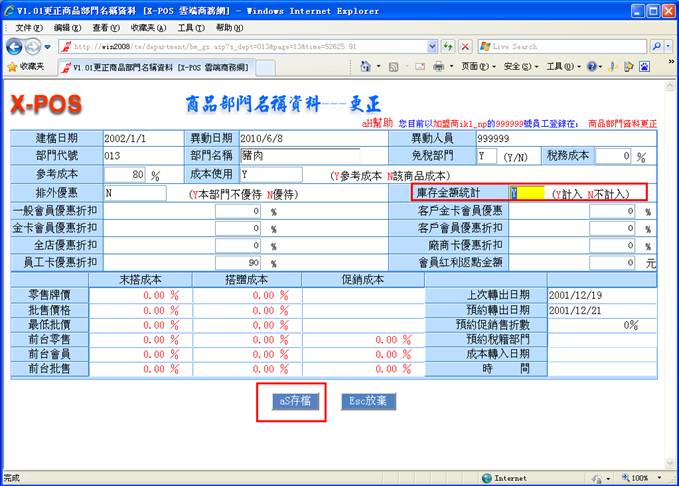Click the Esc放棄 cancel button
679x486 pixels.
369,401
